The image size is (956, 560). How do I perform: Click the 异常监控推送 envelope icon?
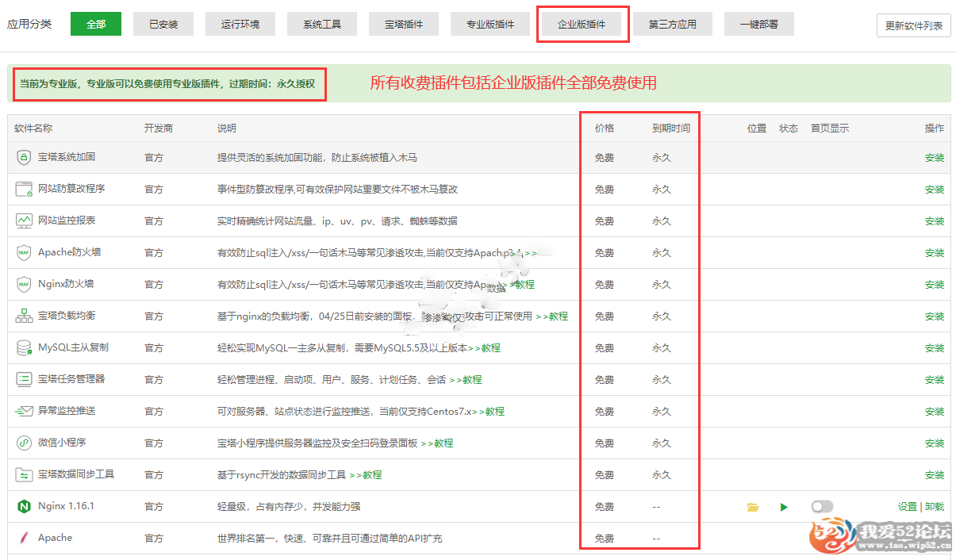click(x=24, y=412)
